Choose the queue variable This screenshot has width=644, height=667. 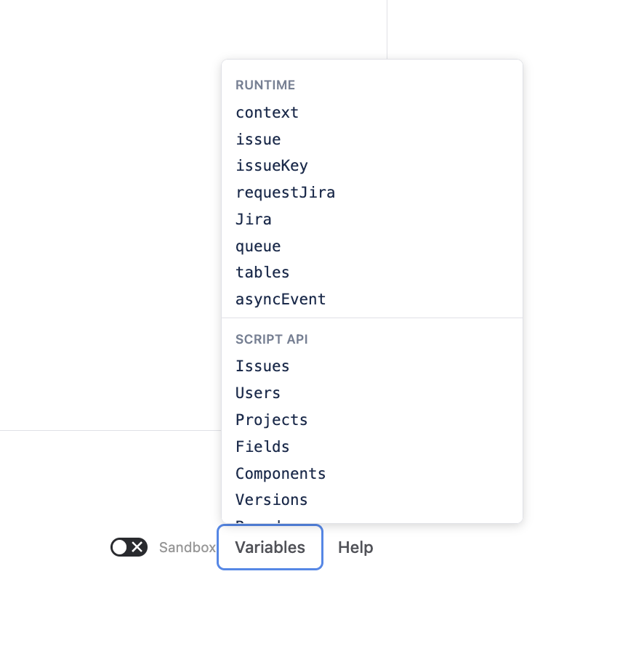pos(258,246)
